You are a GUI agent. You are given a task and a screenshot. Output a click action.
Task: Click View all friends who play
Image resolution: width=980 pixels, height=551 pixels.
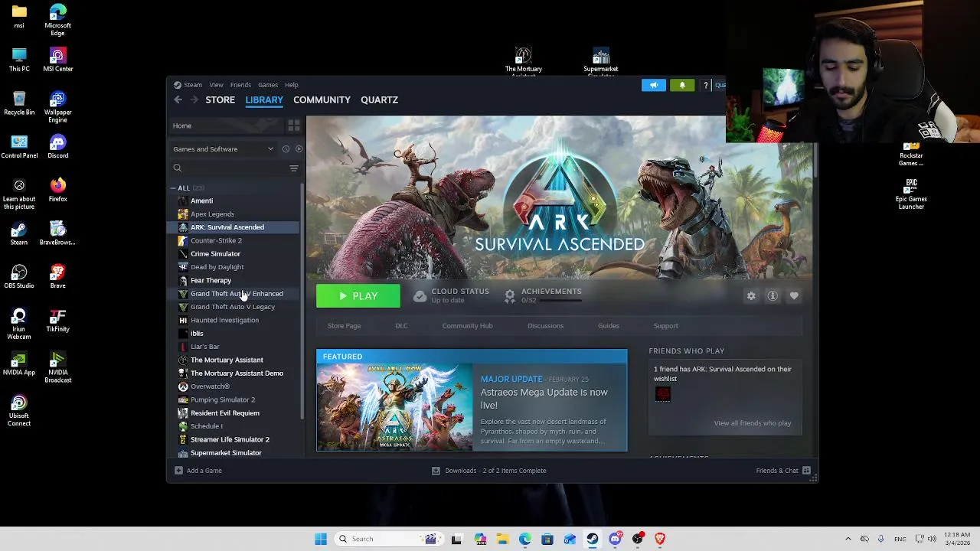pos(753,423)
